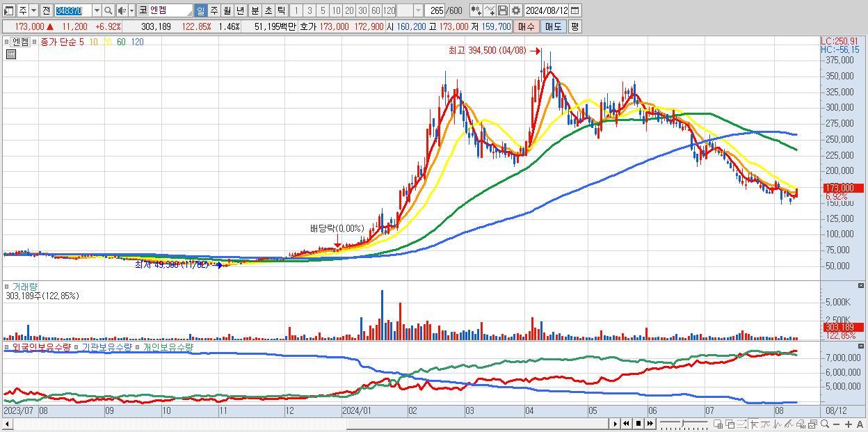Select the 30 interval button
868x432 pixels.
(362, 10)
